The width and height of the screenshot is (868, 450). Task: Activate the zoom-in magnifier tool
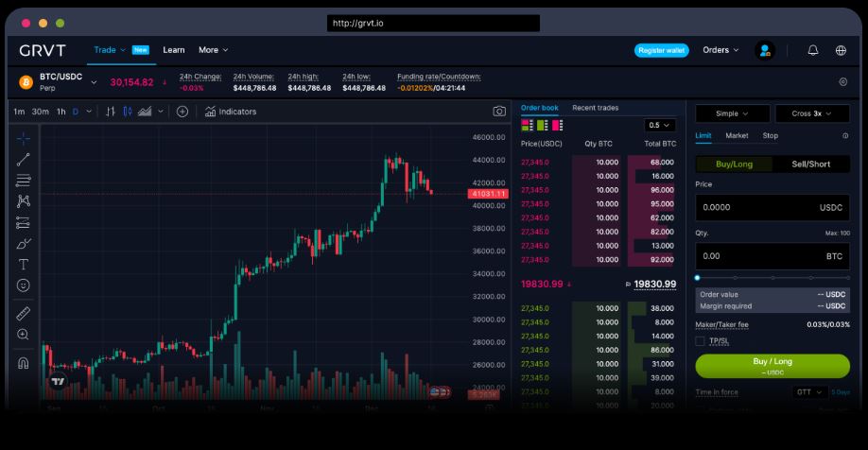click(24, 335)
